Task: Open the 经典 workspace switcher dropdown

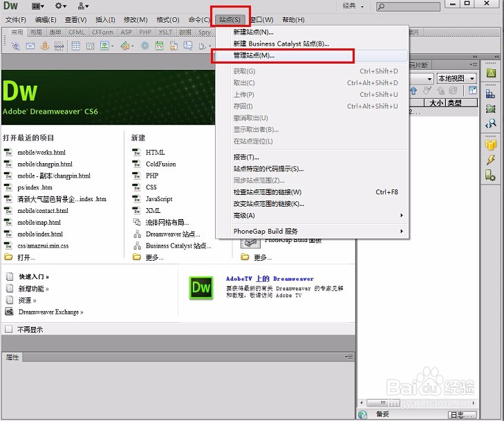Action: click(x=353, y=6)
